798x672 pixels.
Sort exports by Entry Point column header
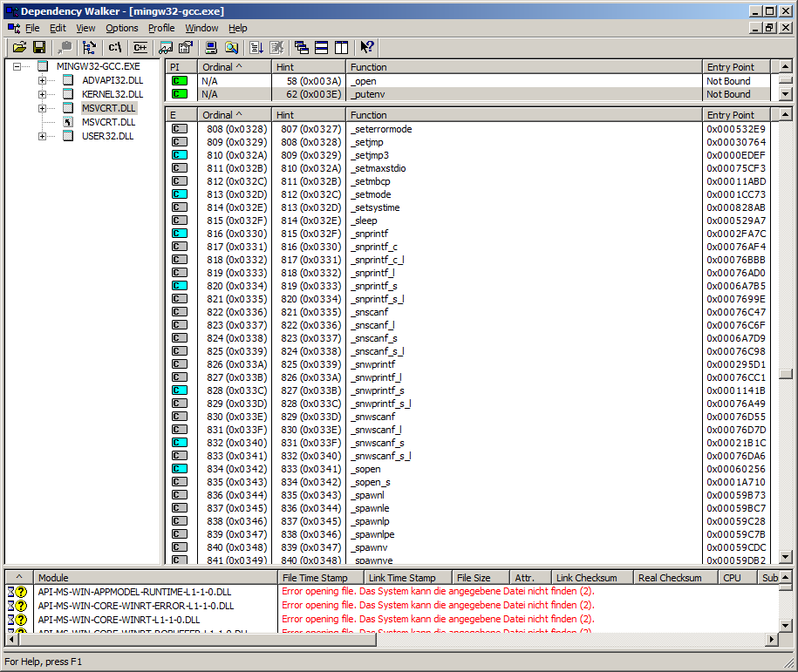pyautogui.click(x=736, y=115)
